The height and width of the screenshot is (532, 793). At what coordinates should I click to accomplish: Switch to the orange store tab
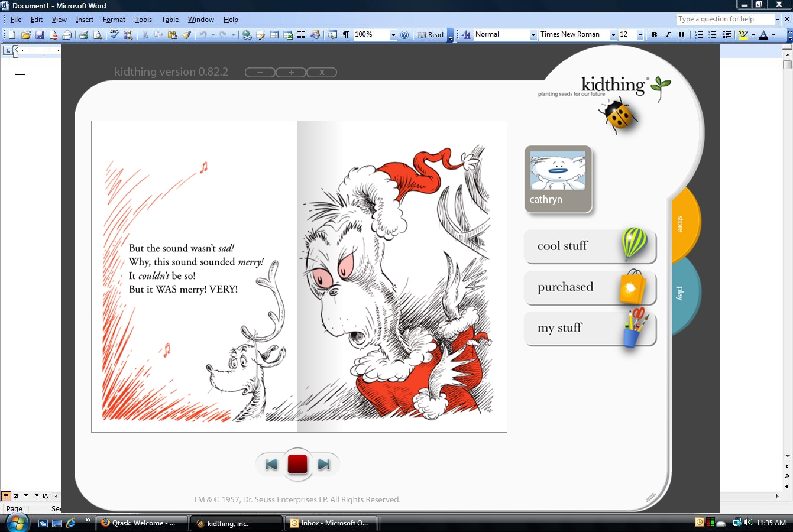[x=686, y=223]
